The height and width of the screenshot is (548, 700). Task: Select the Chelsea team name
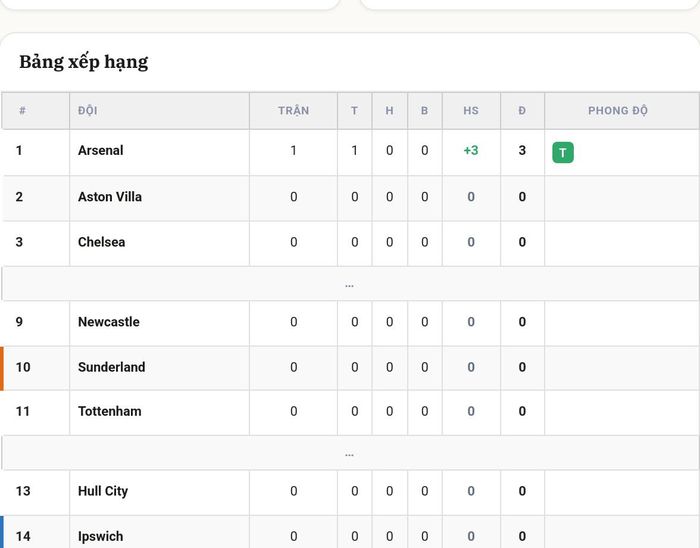click(x=101, y=242)
